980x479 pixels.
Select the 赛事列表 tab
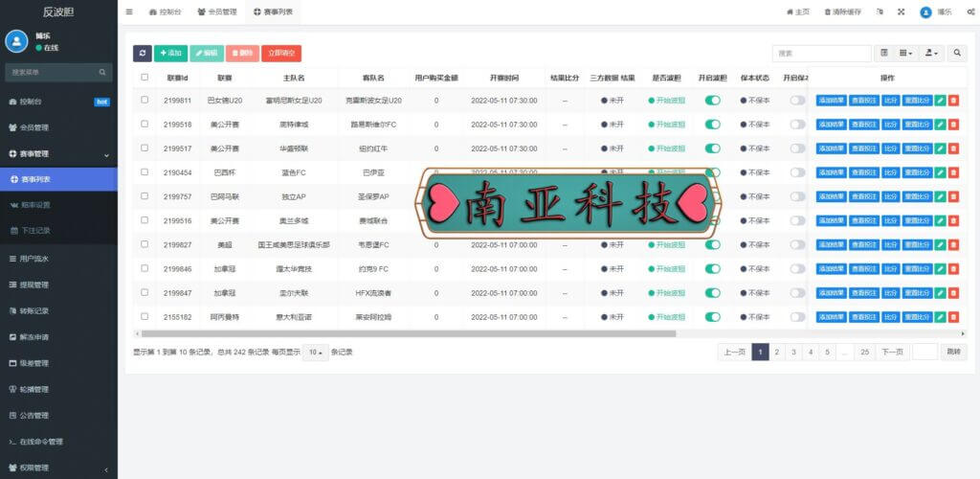(273, 11)
